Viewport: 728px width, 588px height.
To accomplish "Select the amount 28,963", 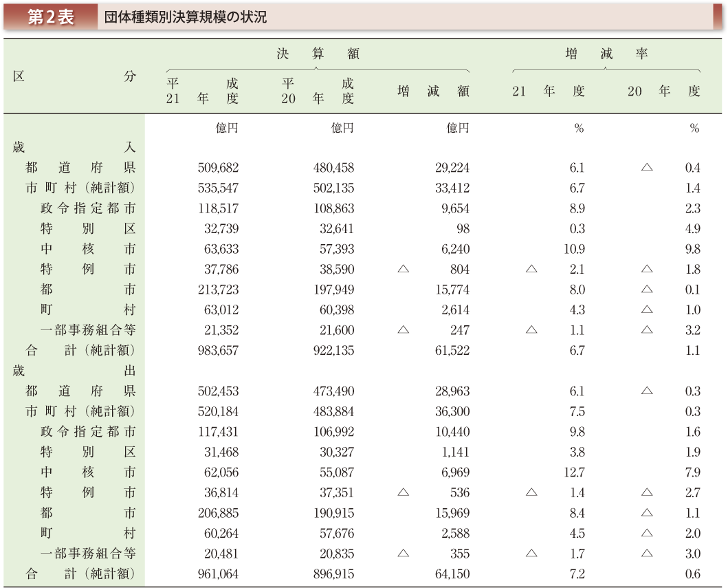I will (452, 391).
